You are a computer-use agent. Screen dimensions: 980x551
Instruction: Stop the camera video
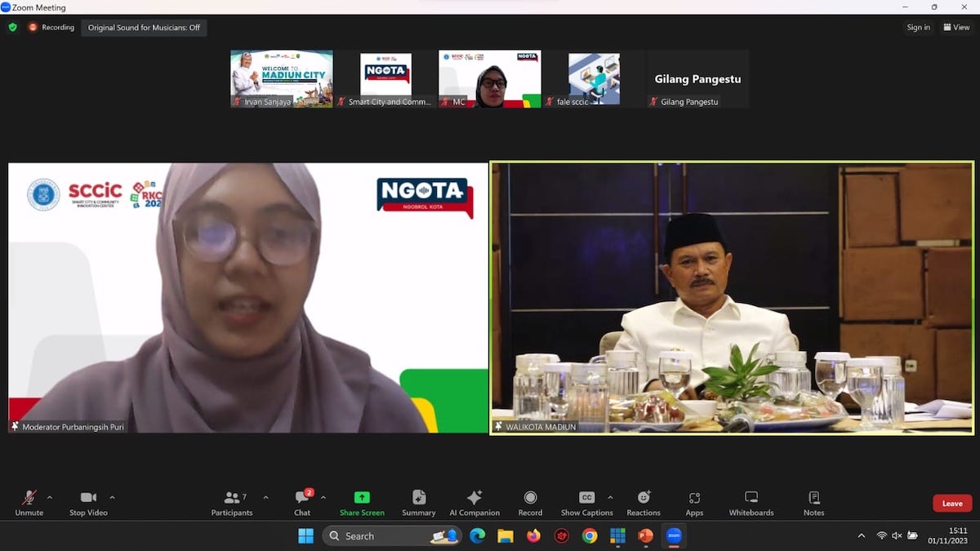click(x=88, y=502)
